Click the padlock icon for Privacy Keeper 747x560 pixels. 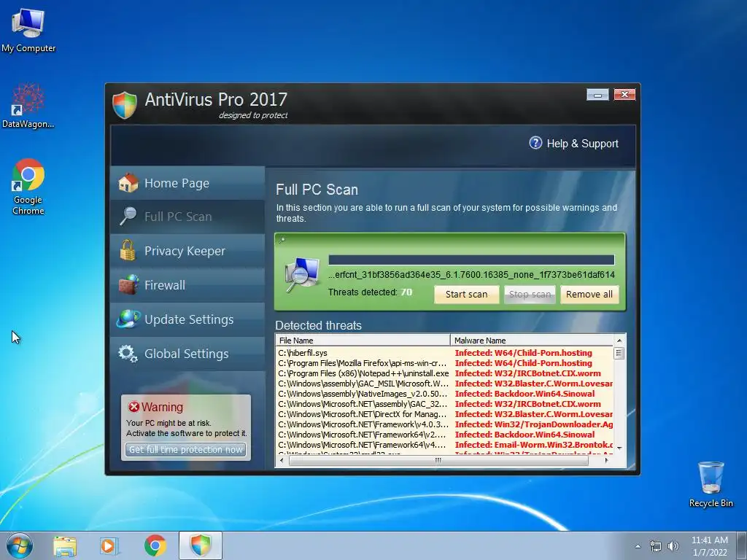pos(128,250)
